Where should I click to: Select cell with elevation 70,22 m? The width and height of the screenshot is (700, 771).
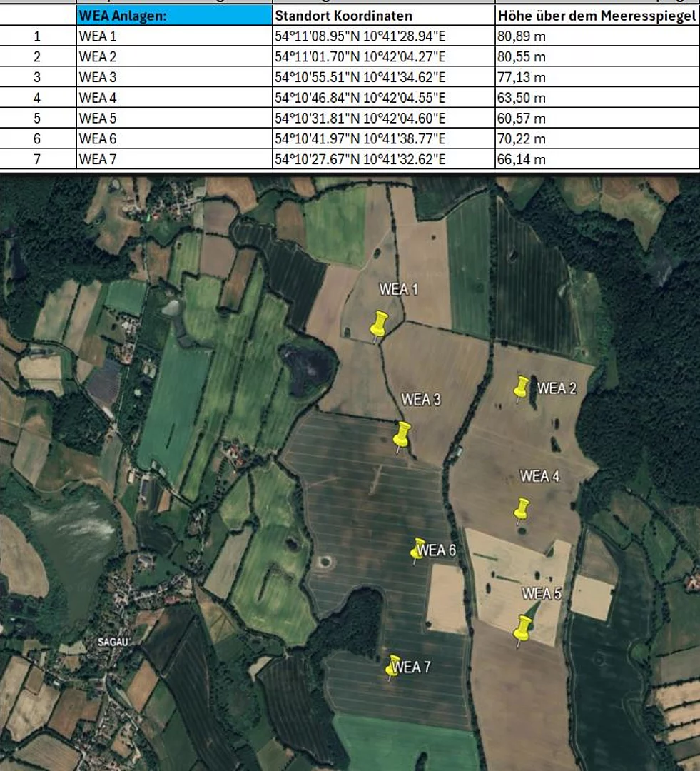[x=597, y=138]
